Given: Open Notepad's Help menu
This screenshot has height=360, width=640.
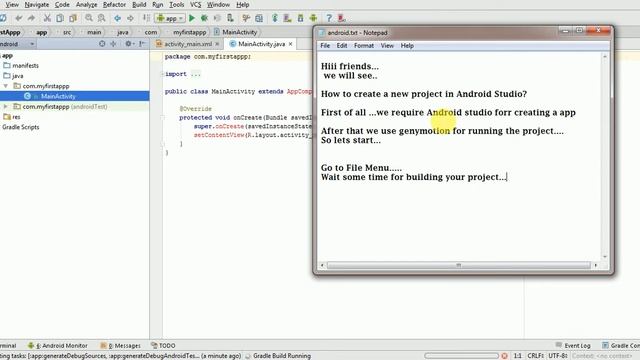Looking at the screenshot, I should [x=407, y=46].
